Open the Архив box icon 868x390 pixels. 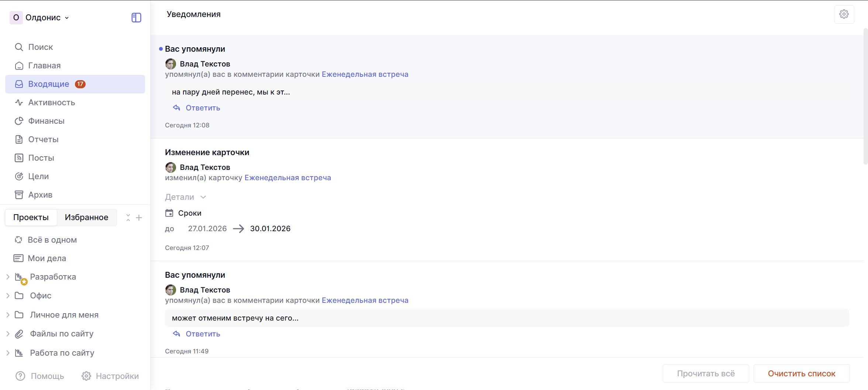tap(19, 195)
